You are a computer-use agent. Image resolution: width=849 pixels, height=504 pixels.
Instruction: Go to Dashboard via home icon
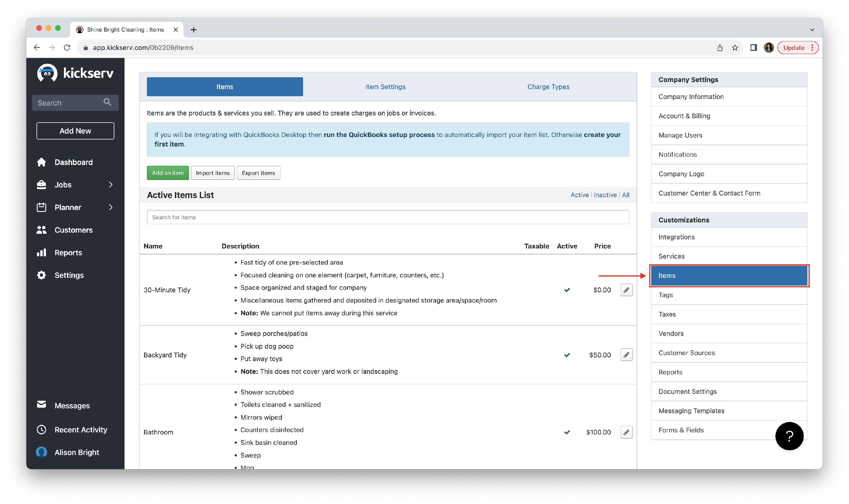(41, 162)
